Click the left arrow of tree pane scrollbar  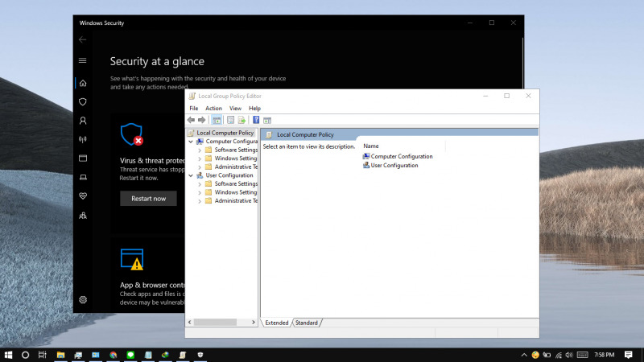coord(189,323)
